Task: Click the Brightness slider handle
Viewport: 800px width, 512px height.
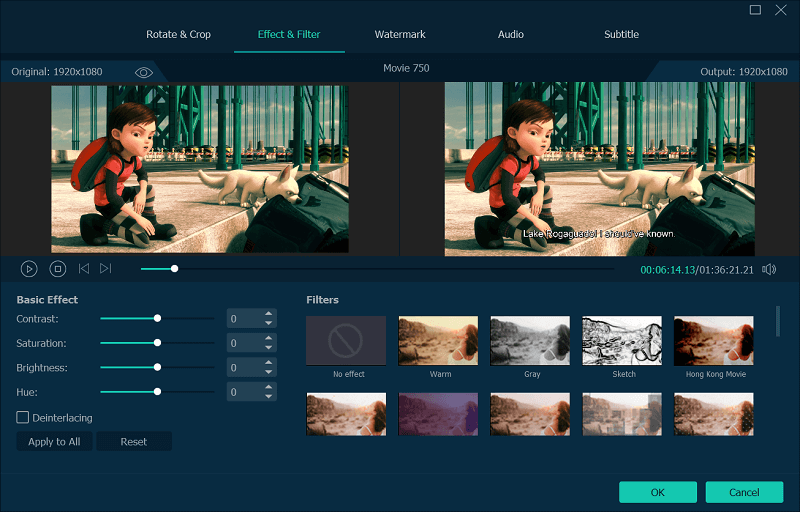Action: pos(158,367)
